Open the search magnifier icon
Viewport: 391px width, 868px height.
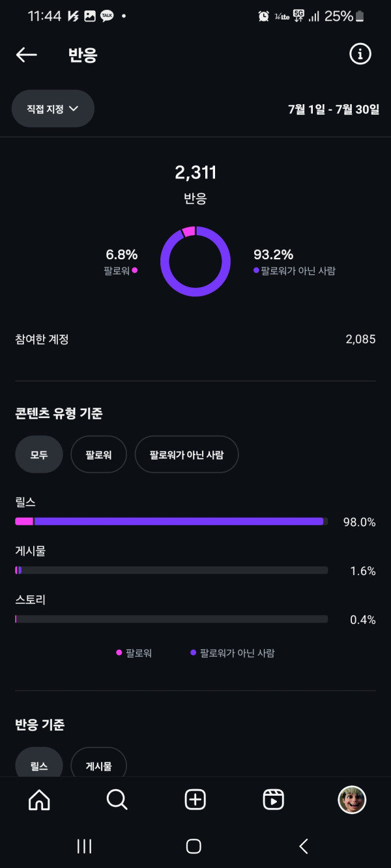pos(117,800)
